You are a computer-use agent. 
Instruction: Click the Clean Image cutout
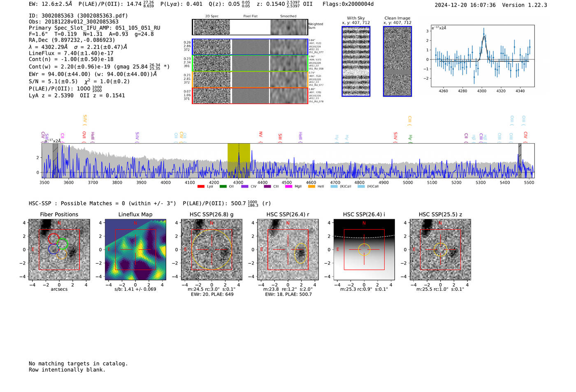point(397,61)
